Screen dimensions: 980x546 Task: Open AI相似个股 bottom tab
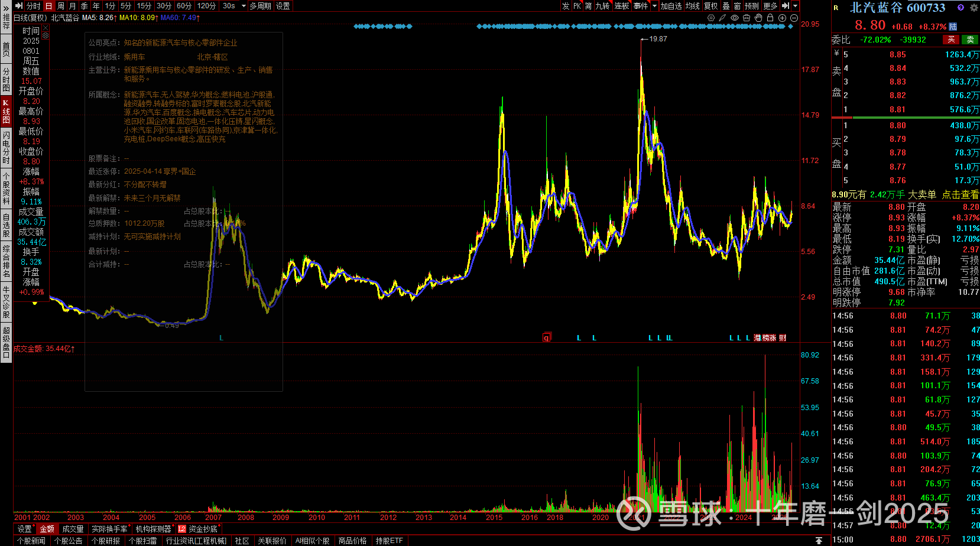(x=313, y=541)
